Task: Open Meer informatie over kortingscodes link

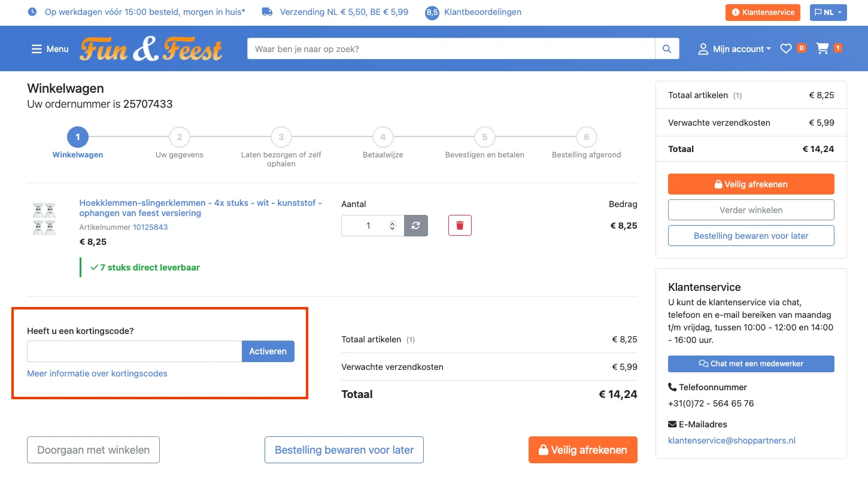Action: [97, 373]
